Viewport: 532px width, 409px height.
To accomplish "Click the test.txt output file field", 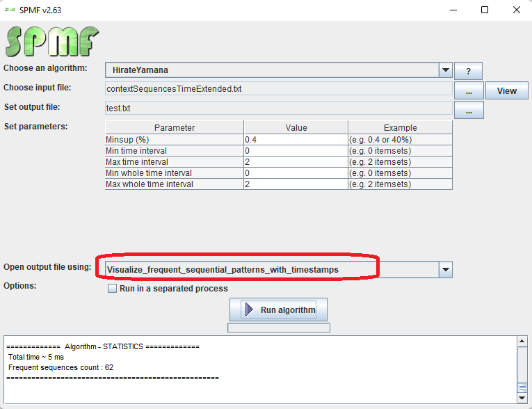I will pos(278,108).
